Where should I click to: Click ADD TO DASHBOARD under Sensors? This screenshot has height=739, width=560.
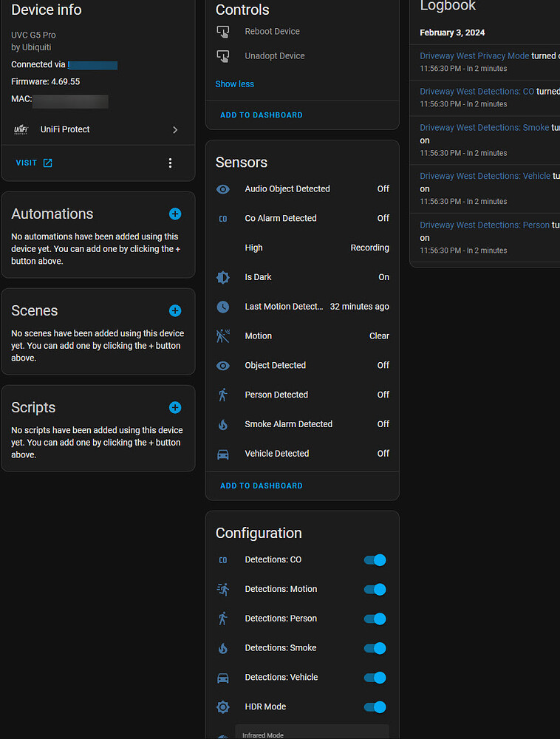[262, 486]
